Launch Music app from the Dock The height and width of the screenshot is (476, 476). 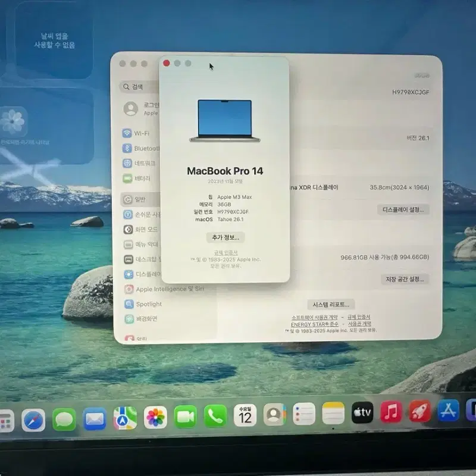coord(391,412)
